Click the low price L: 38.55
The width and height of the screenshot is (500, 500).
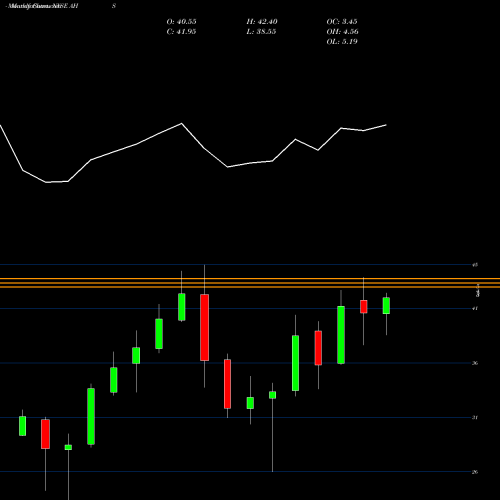pyautogui.click(x=261, y=32)
